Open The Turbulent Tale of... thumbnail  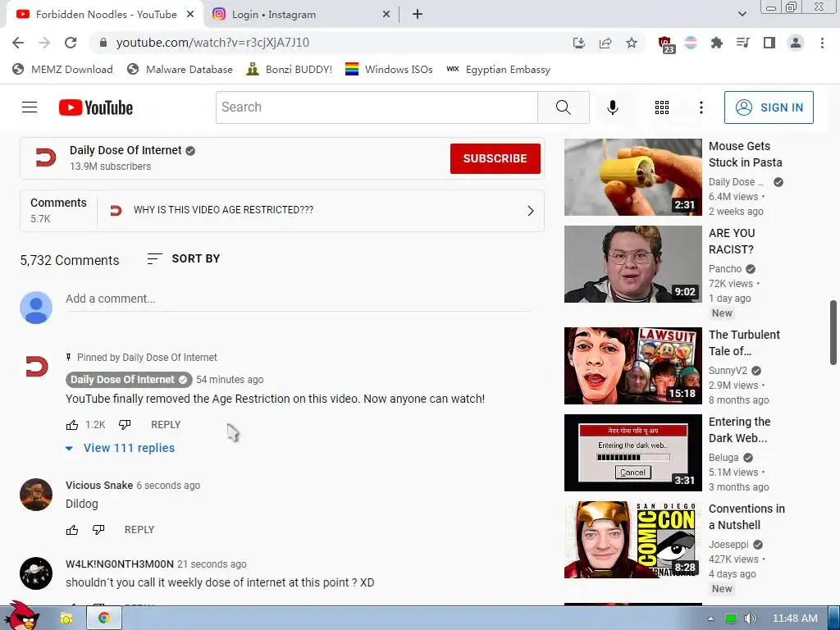pos(632,366)
